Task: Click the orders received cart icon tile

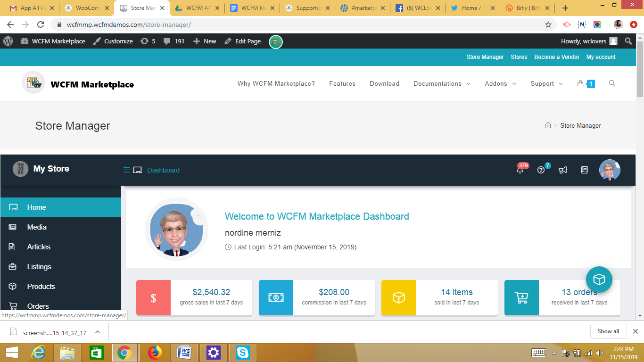Action: click(521, 298)
